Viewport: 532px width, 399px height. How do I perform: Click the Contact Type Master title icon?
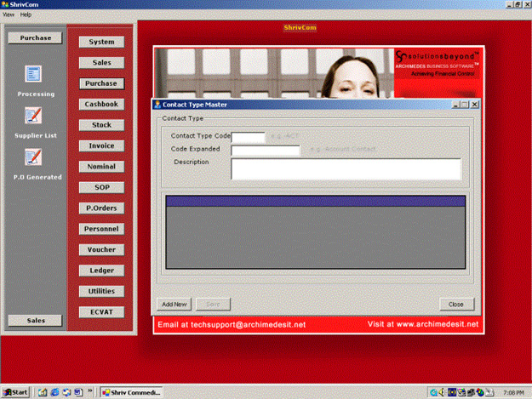point(157,104)
